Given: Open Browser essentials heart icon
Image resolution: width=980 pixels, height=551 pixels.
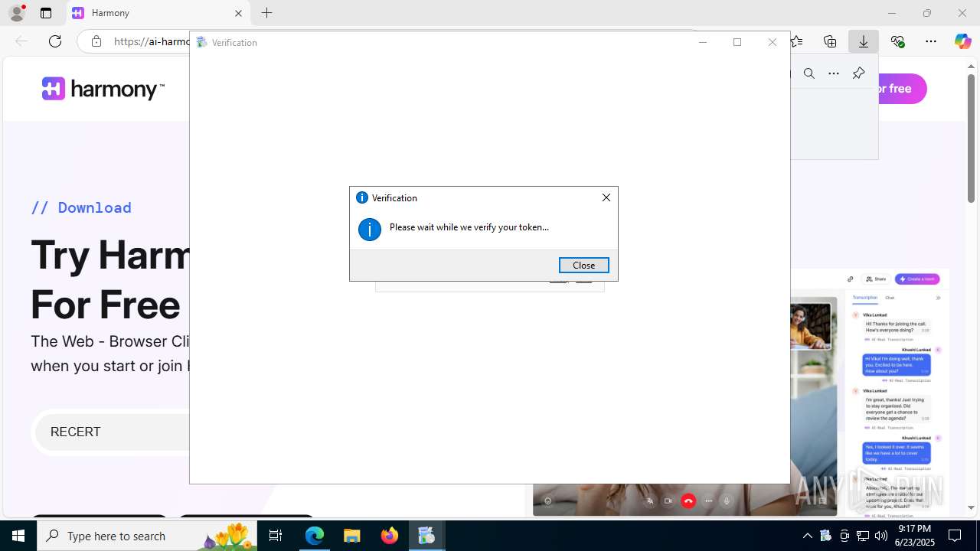Looking at the screenshot, I should tap(897, 41).
